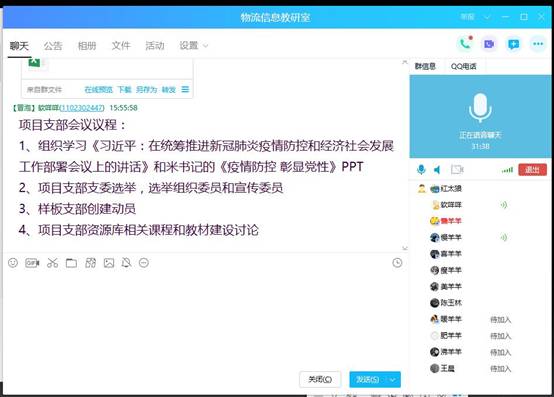This screenshot has height=397, width=554.
Task: Switch to the QQ电话 tab
Action: click(x=464, y=66)
